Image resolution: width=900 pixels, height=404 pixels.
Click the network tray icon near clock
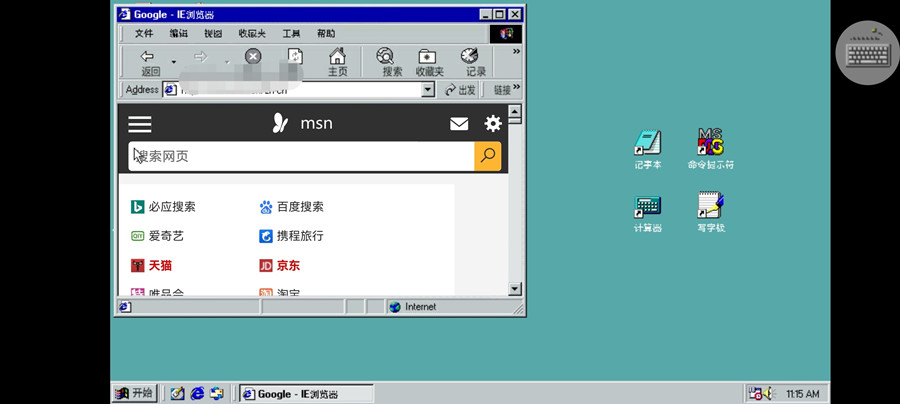pos(755,394)
